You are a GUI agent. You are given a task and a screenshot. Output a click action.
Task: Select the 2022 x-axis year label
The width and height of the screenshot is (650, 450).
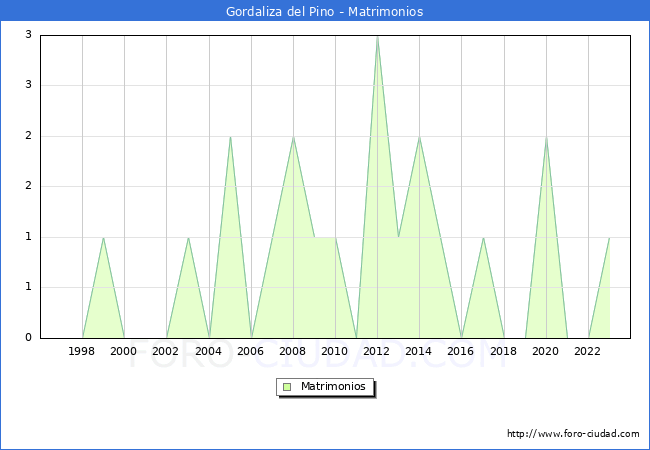[x=588, y=351]
